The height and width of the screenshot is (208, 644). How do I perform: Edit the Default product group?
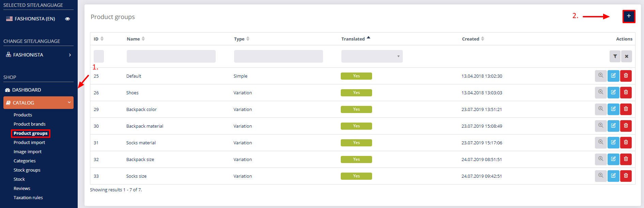tap(613, 76)
